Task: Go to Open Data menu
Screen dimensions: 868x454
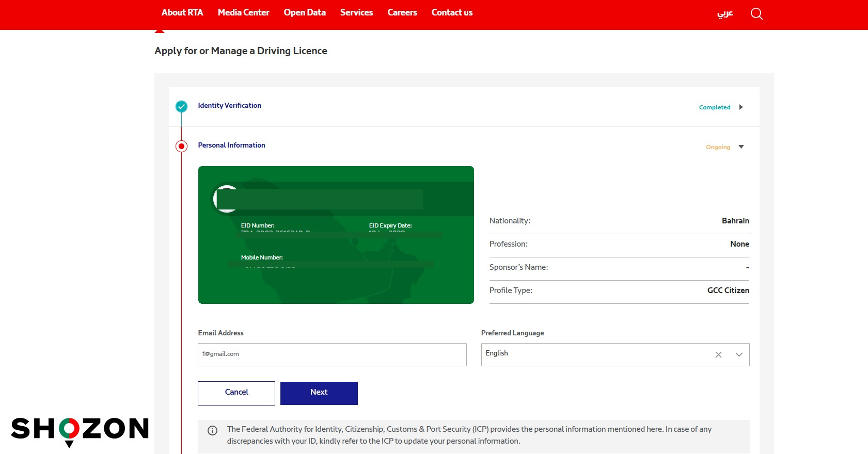Action: 305,12
